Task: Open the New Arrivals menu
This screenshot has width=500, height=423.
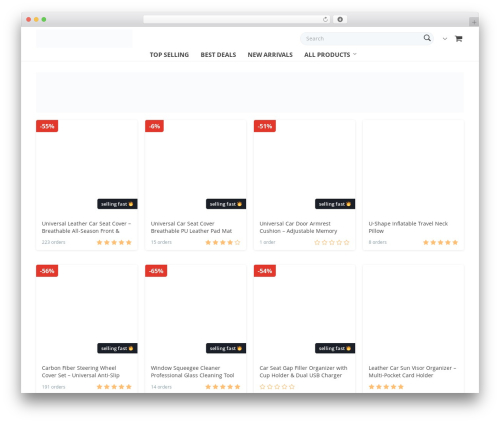Action: click(x=270, y=55)
